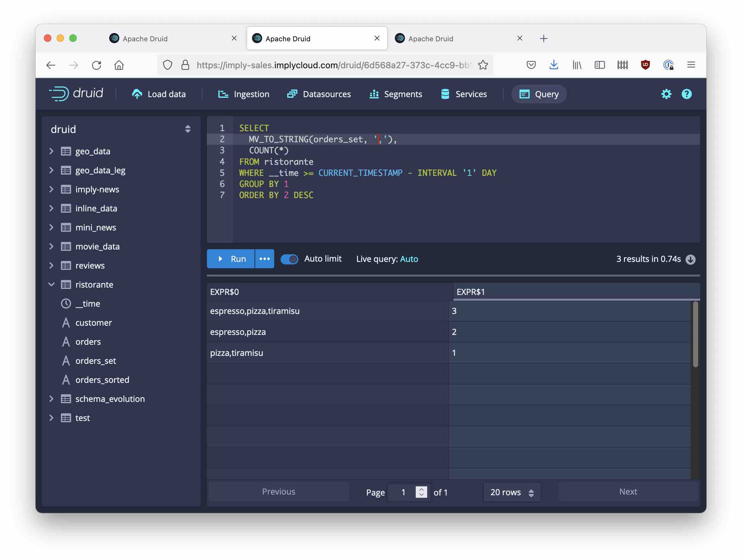
Task: Expand the movie_data table
Action: pyautogui.click(x=51, y=246)
